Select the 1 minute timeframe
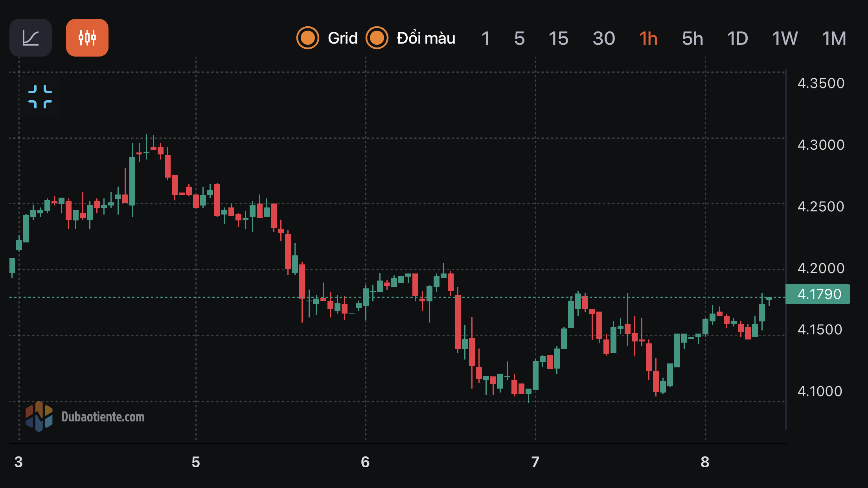Image resolution: width=868 pixels, height=488 pixels. click(x=485, y=39)
